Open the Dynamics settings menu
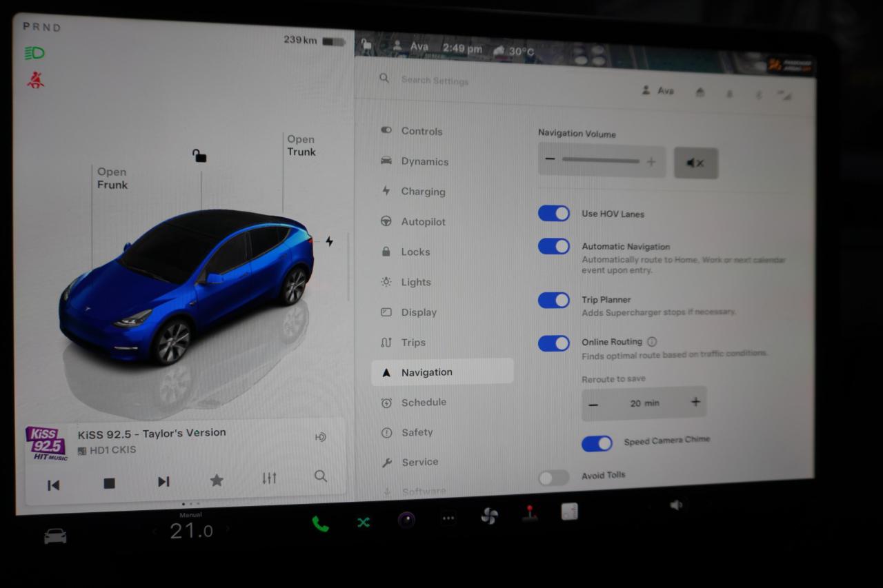 [x=415, y=161]
